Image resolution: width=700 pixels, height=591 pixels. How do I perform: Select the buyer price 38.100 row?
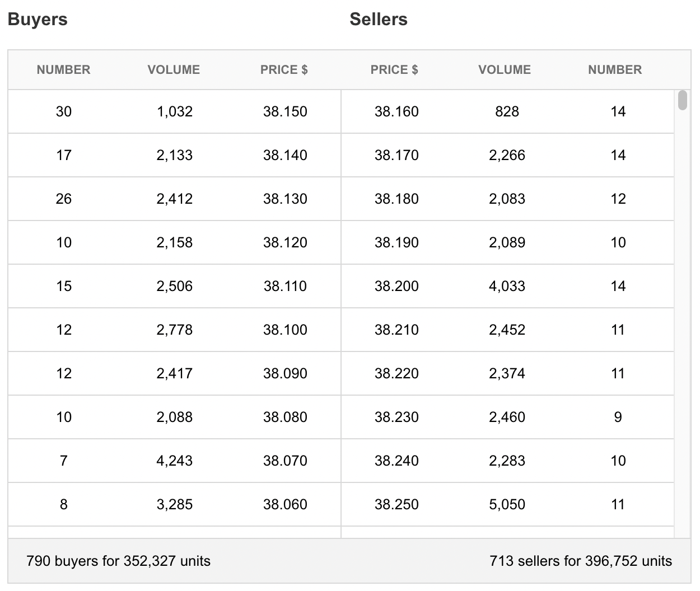pos(174,330)
